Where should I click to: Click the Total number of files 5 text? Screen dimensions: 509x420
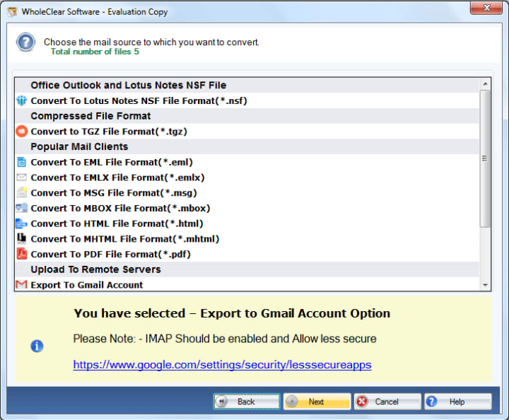click(x=95, y=52)
